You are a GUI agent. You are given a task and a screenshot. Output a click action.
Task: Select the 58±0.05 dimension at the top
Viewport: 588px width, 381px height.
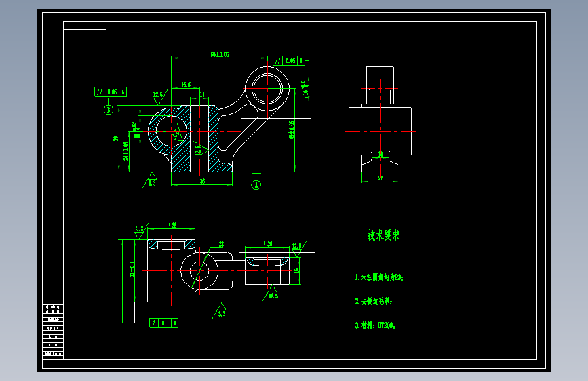coord(219,54)
